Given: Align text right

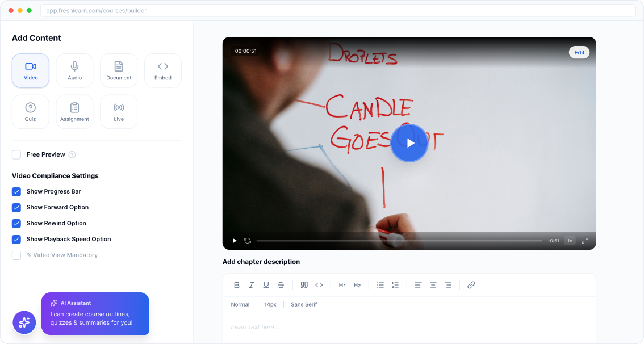Looking at the screenshot, I should pos(448,285).
